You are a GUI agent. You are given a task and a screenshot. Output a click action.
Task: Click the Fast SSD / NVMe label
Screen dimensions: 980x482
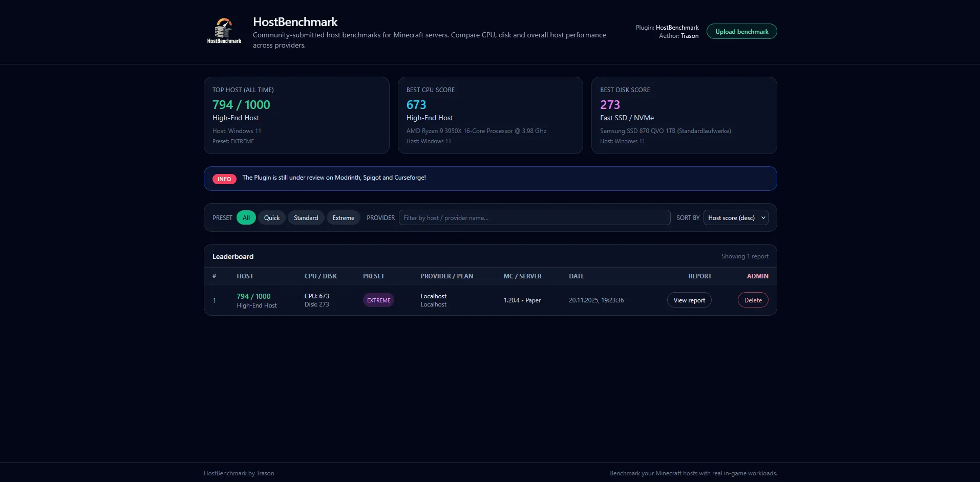(627, 118)
